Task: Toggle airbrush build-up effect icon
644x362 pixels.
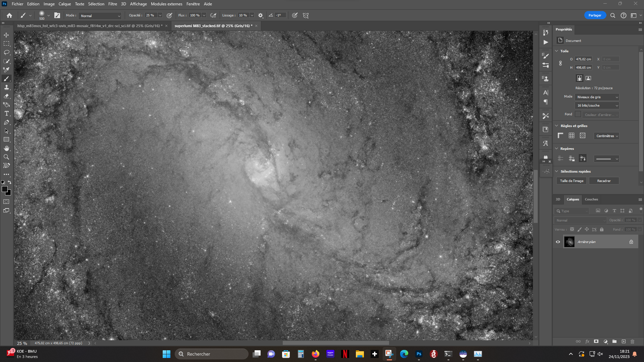Action: (x=213, y=15)
